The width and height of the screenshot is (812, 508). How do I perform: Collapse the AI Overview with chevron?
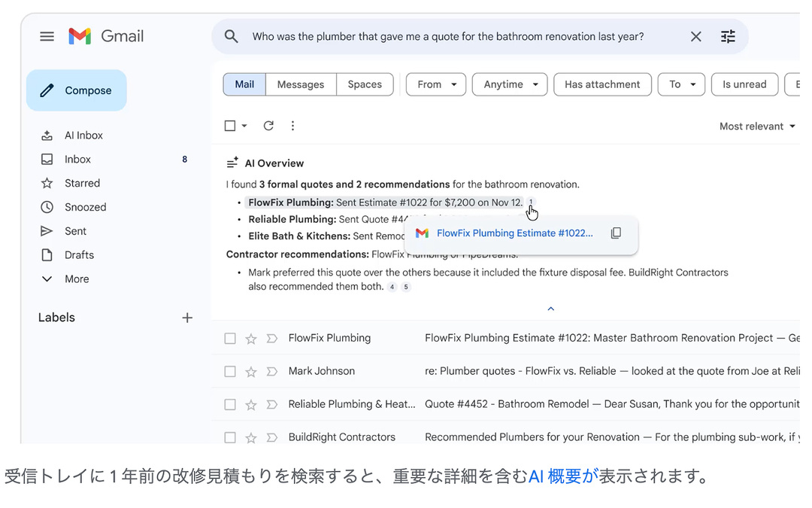point(550,309)
